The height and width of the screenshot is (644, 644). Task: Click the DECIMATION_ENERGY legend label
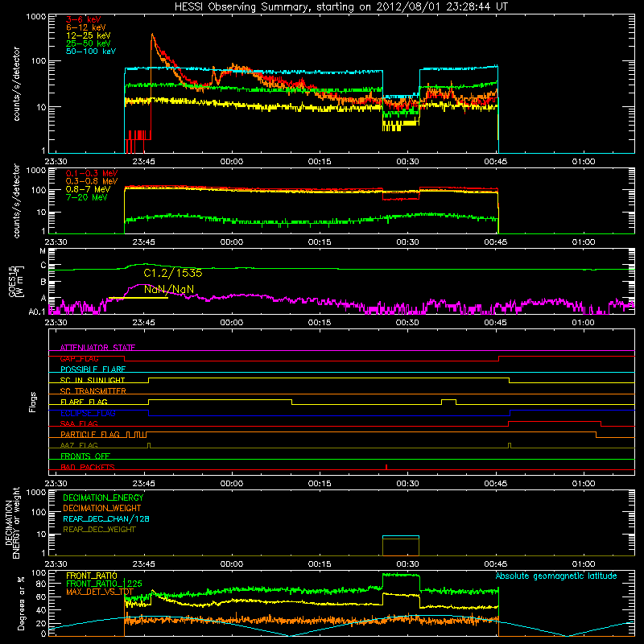(103, 497)
